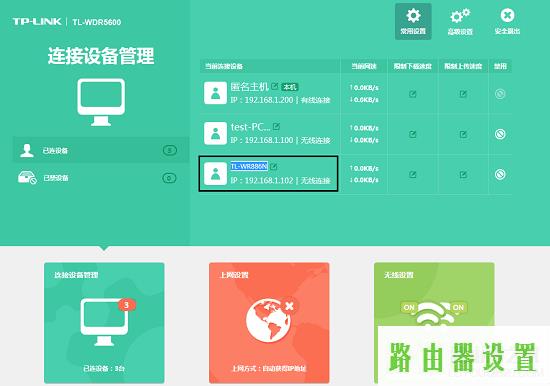Click IP 192.168.1.200 text
Screen dimensions: 550x386
pyautogui.click(x=262, y=100)
